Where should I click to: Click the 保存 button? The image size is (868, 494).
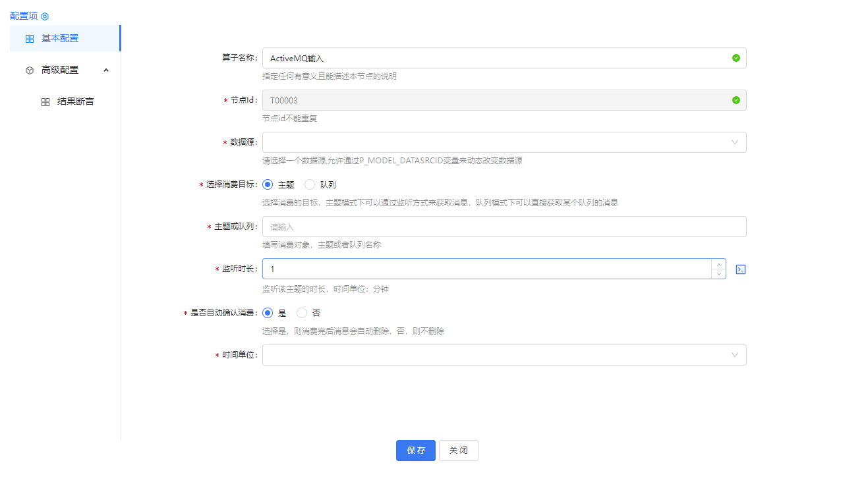[x=415, y=451]
